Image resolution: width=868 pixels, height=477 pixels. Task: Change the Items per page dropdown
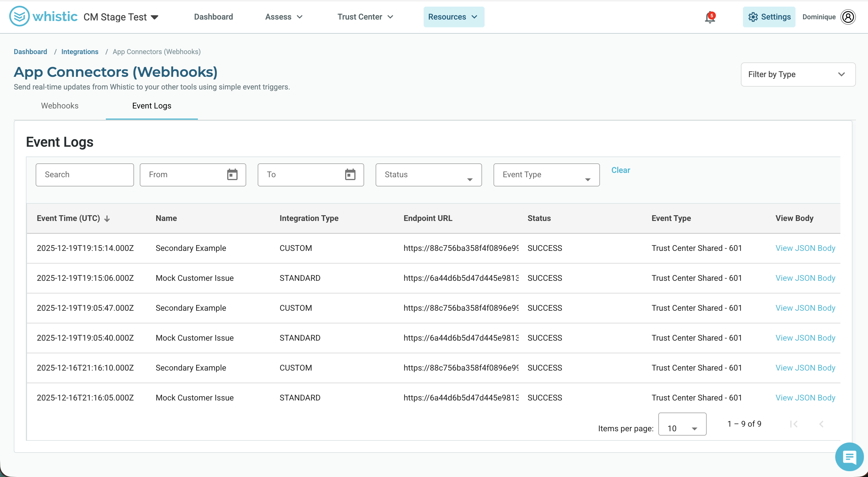(682, 424)
